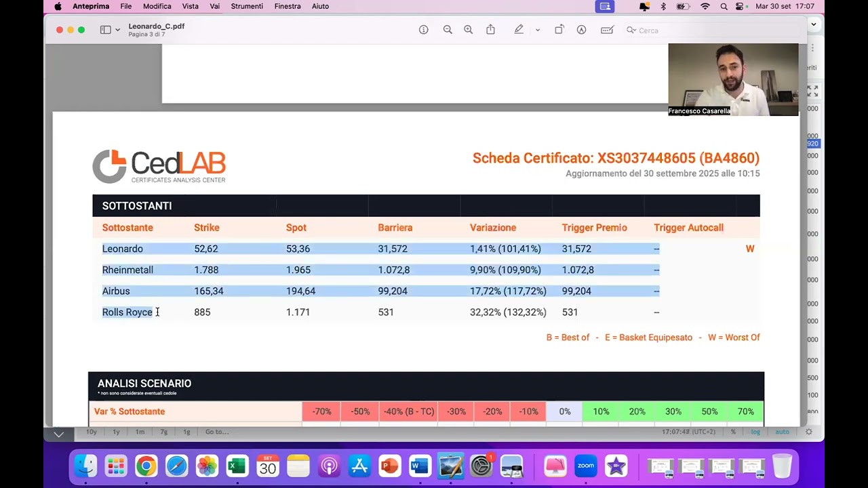Toggle the auto scale option

pyautogui.click(x=782, y=432)
